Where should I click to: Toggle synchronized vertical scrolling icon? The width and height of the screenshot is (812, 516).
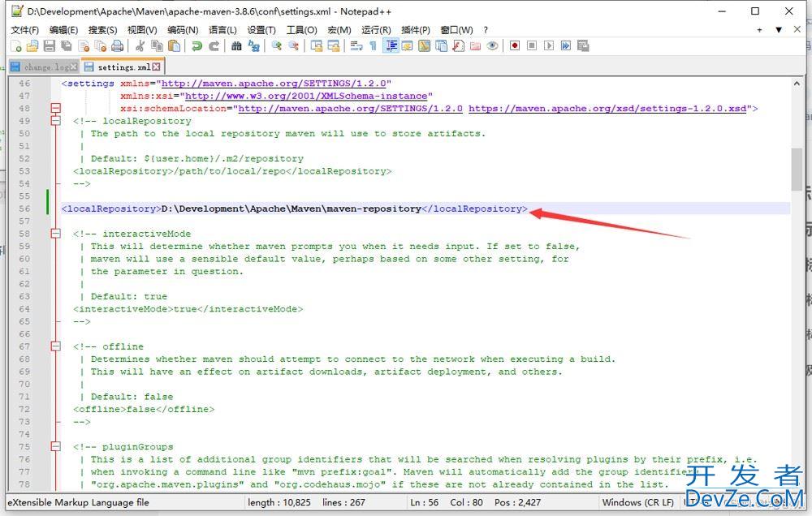pos(317,46)
